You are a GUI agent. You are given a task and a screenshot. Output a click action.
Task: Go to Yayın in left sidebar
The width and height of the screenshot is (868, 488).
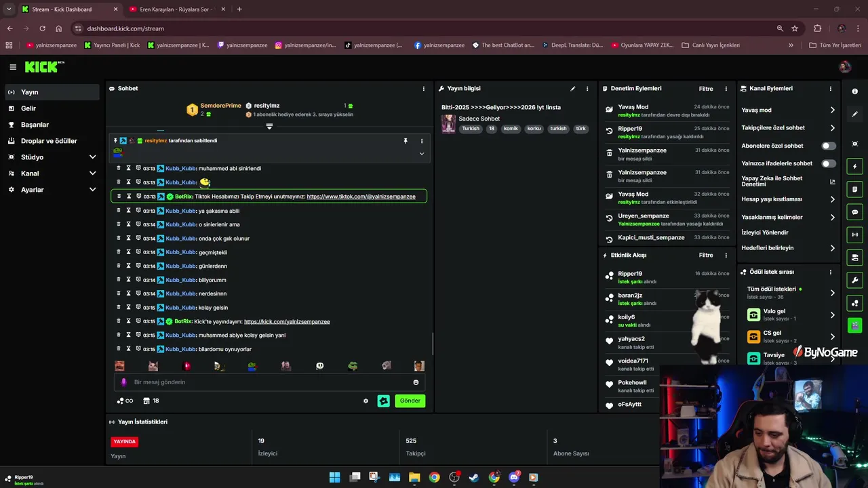[x=51, y=92]
